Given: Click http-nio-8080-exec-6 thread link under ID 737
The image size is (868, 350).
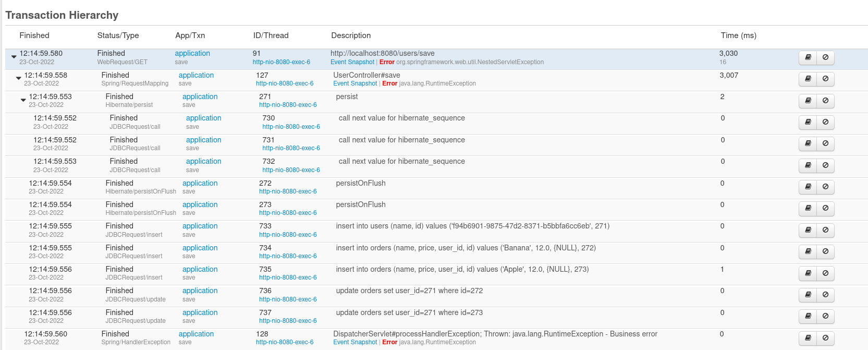Looking at the screenshot, I should (288, 321).
